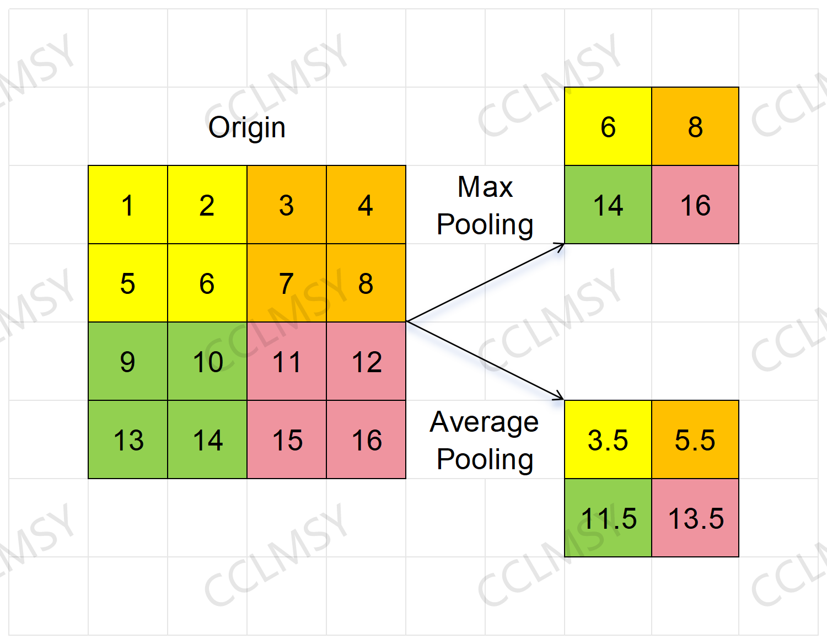Click the yellow cell containing 2
Image resolution: width=827 pixels, height=644 pixels.
click(207, 205)
